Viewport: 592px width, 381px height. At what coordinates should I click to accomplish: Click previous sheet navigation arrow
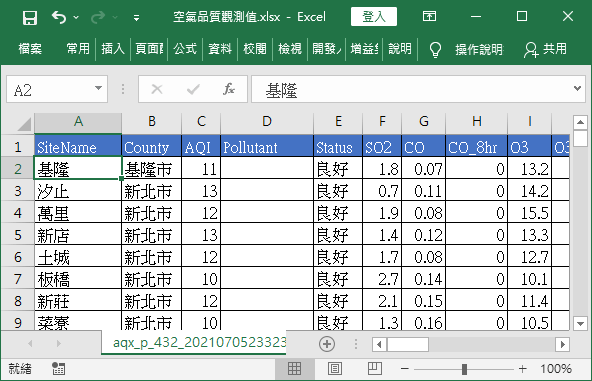(30, 343)
